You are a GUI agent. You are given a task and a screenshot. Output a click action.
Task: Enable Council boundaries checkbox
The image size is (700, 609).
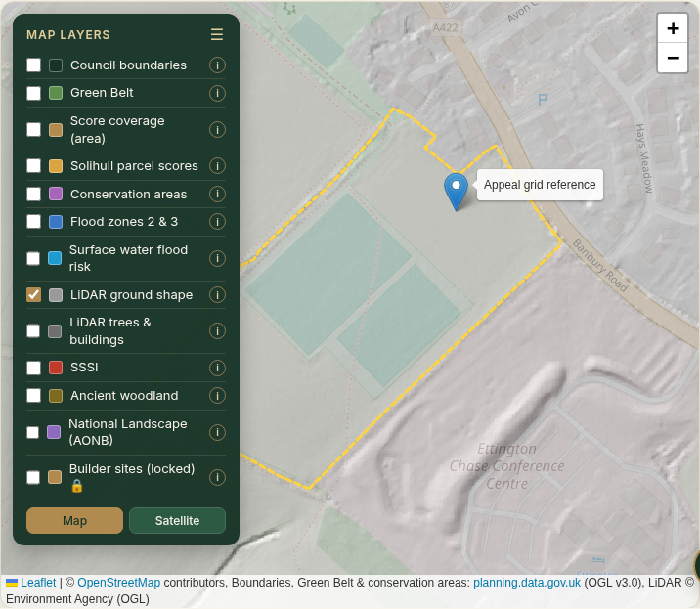point(33,65)
